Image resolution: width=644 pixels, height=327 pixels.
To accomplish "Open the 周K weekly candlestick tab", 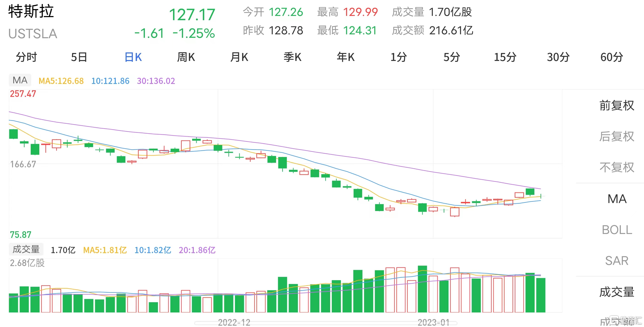I will [x=186, y=57].
